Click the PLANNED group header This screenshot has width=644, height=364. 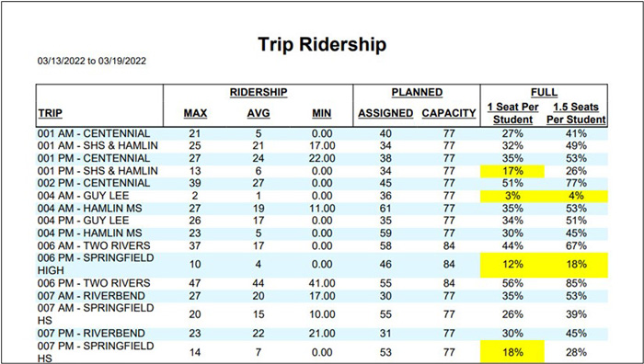(417, 92)
